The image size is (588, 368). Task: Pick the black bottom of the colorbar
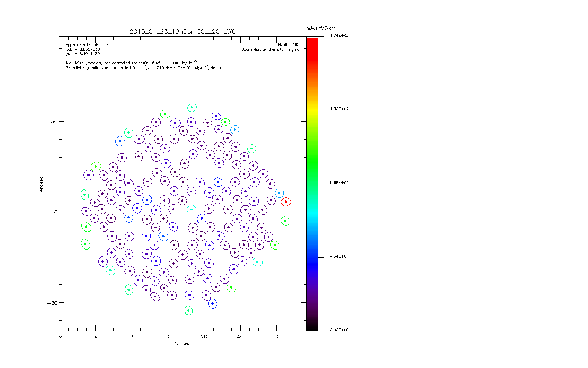point(312,328)
